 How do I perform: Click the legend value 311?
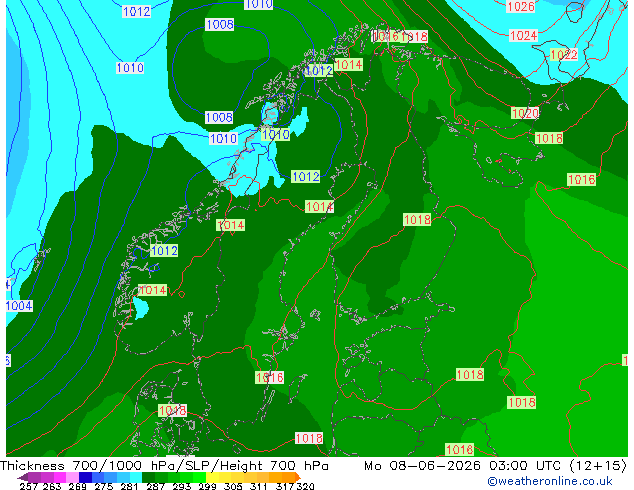pyautogui.click(x=259, y=486)
